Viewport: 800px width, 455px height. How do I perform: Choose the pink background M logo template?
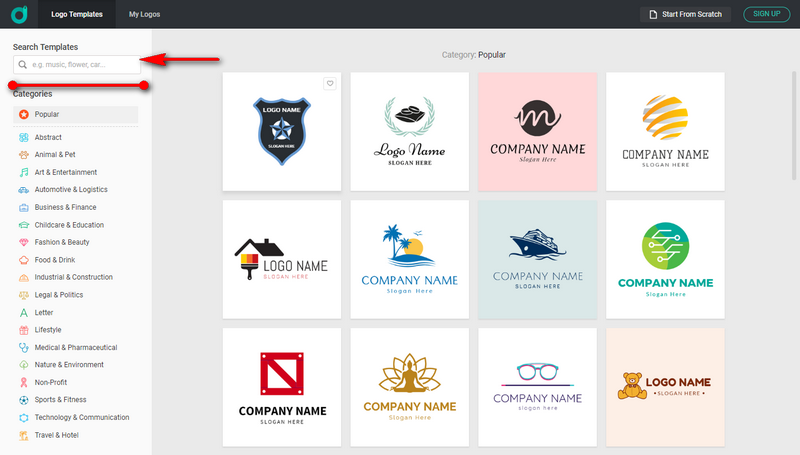[537, 131]
